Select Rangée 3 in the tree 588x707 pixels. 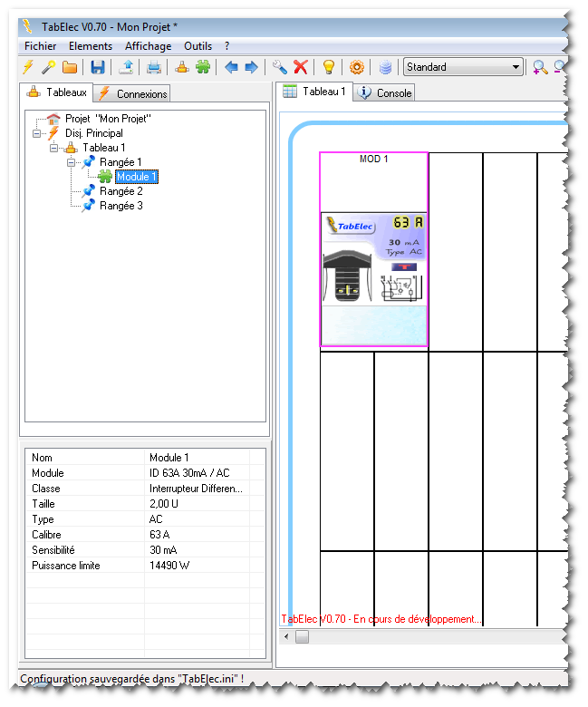coord(121,206)
